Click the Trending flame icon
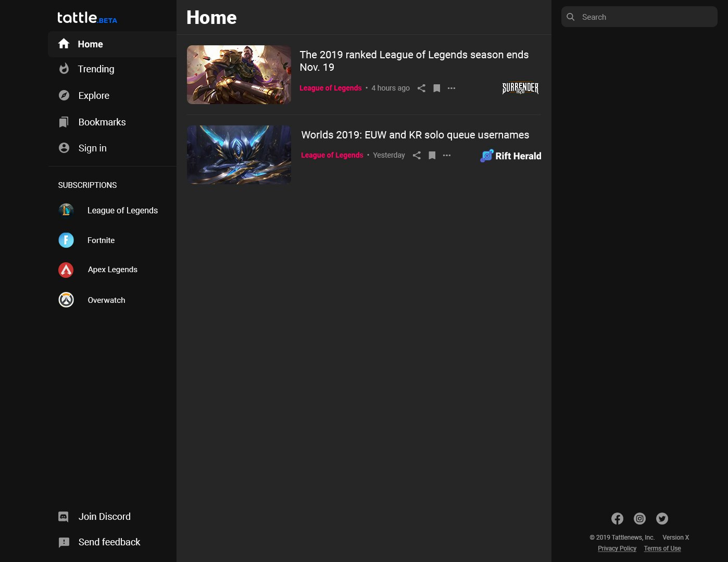 click(64, 69)
